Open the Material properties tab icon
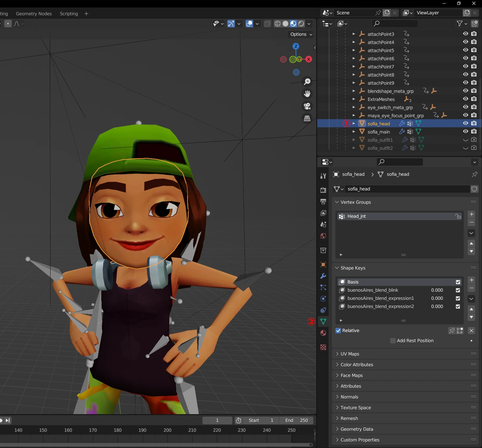This screenshot has width=482, height=448. (x=323, y=333)
